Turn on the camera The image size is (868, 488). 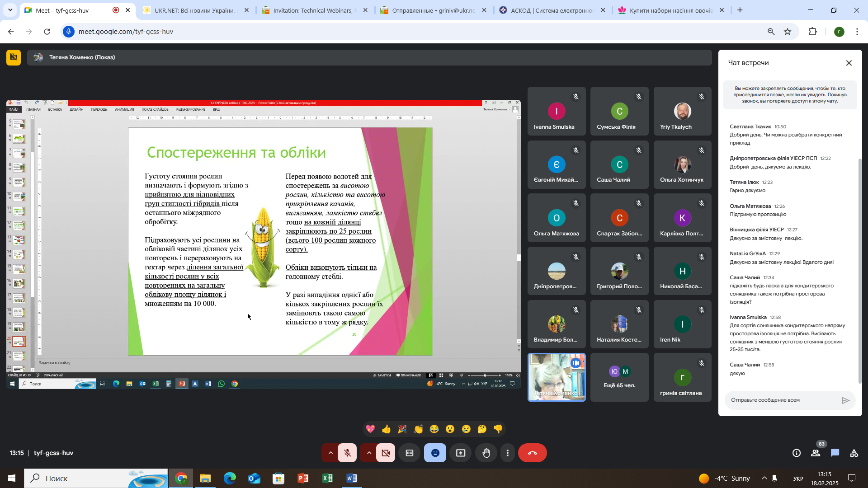(x=386, y=453)
